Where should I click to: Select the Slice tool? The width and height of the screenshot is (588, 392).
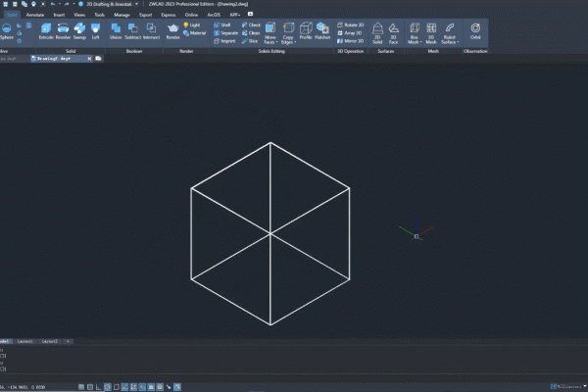(250, 41)
